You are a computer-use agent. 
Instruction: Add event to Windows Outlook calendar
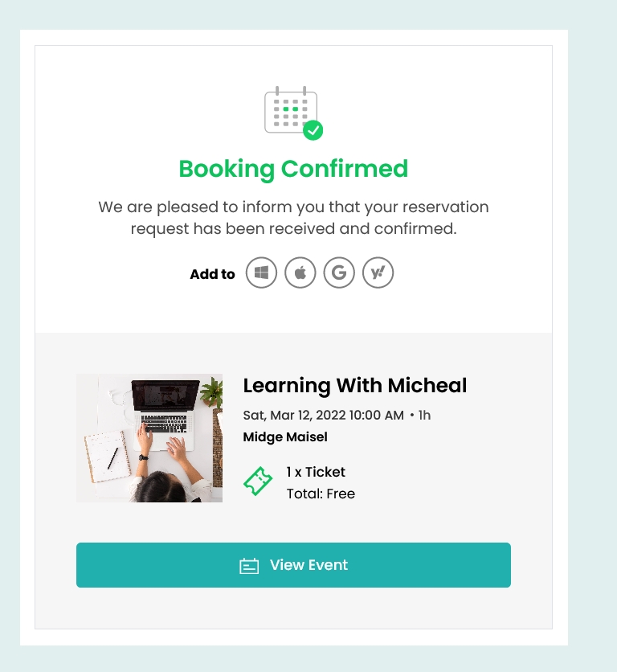click(261, 272)
